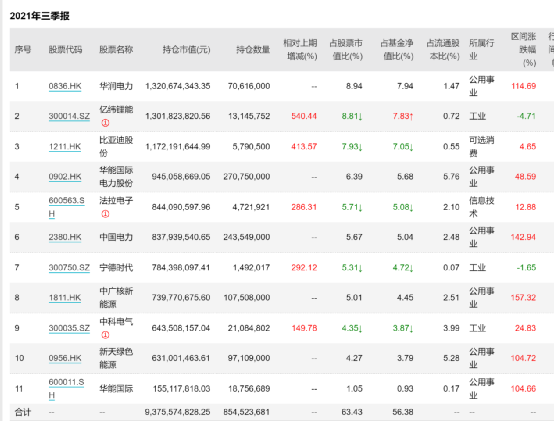Open stock code link 600011.SH

66,389
